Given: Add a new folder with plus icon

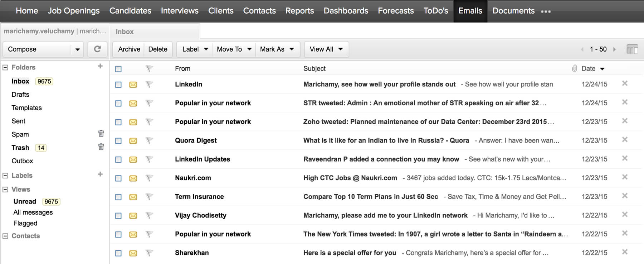Looking at the screenshot, I should (x=100, y=66).
